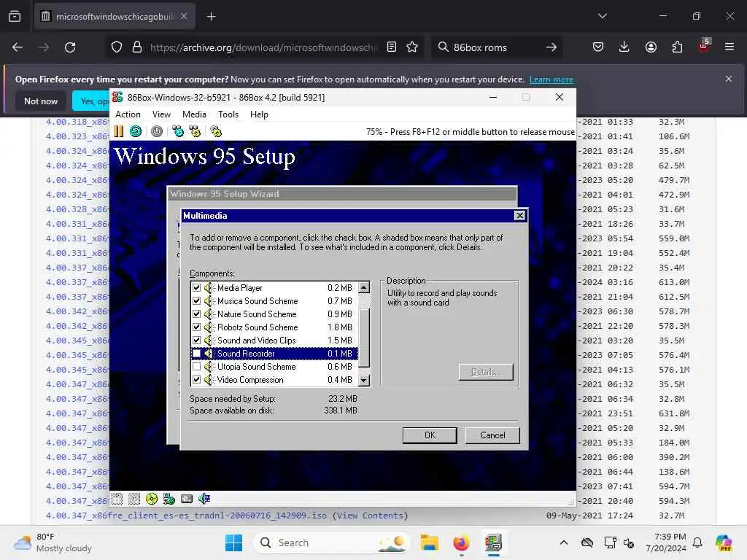Screen dimensions: 747x560
Task: Close the Multimedia dialog with its X
Action: point(519,216)
